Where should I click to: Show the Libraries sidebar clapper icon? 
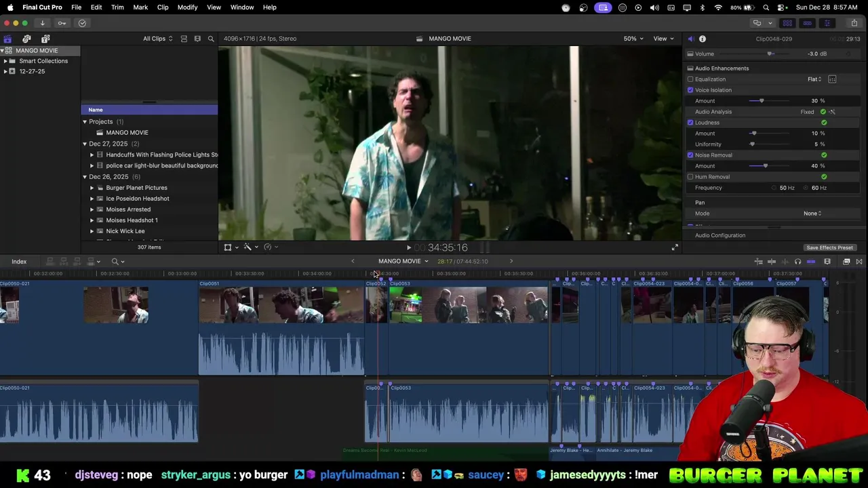tap(7, 39)
